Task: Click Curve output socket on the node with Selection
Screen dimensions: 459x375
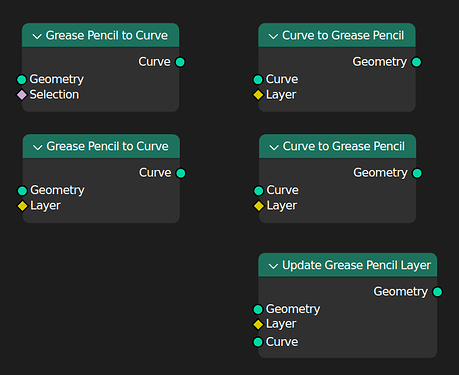Action: pyautogui.click(x=180, y=62)
